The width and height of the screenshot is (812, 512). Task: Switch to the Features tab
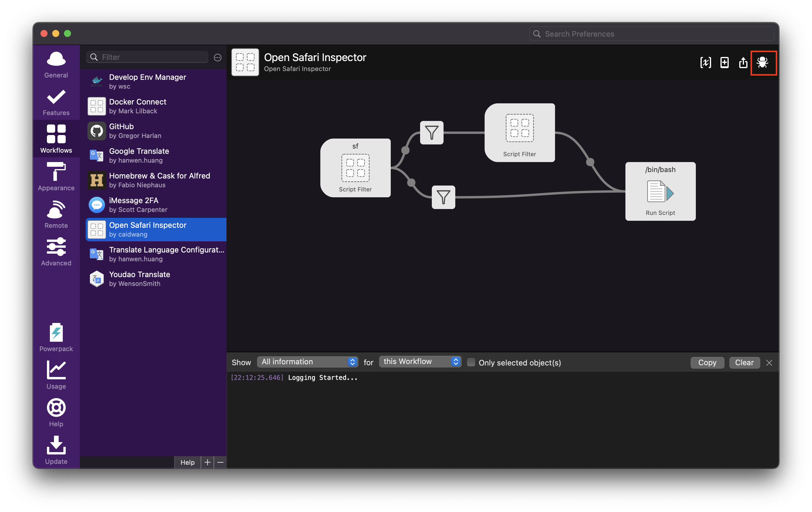click(x=56, y=101)
